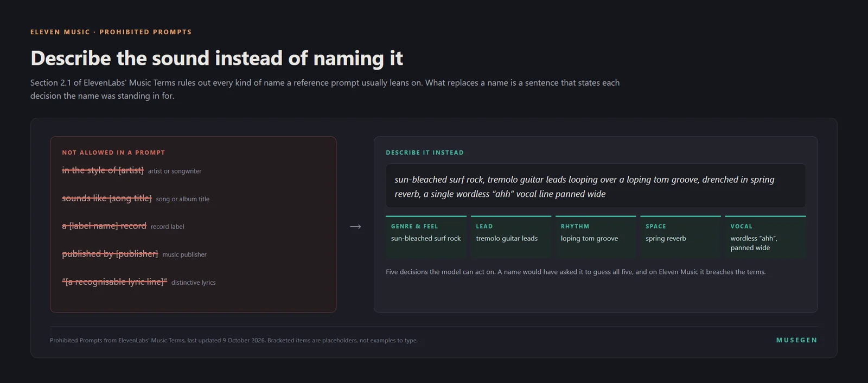868x383 pixels.
Task: Select the struck-through "a [label name] record" text
Action: pyautogui.click(x=104, y=226)
